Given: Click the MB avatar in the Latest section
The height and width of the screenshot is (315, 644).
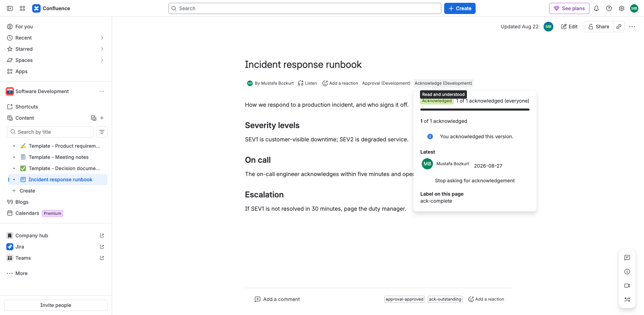Looking at the screenshot, I should pos(427,164).
